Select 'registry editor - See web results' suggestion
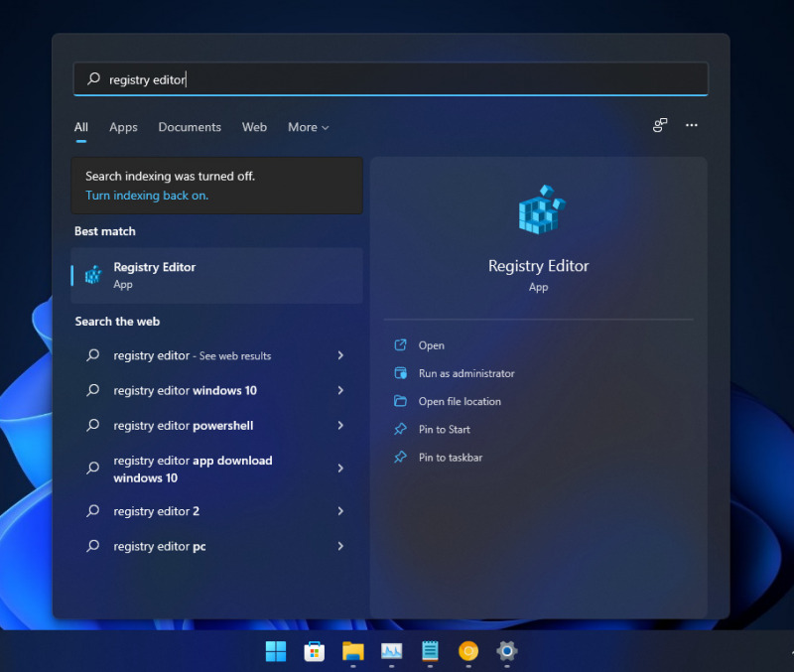The width and height of the screenshot is (794, 672). tap(216, 355)
